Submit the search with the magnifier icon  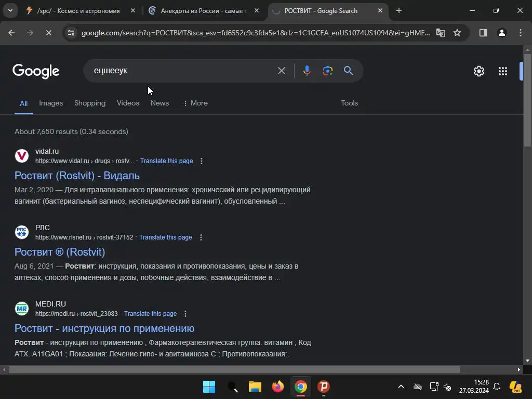(349, 71)
